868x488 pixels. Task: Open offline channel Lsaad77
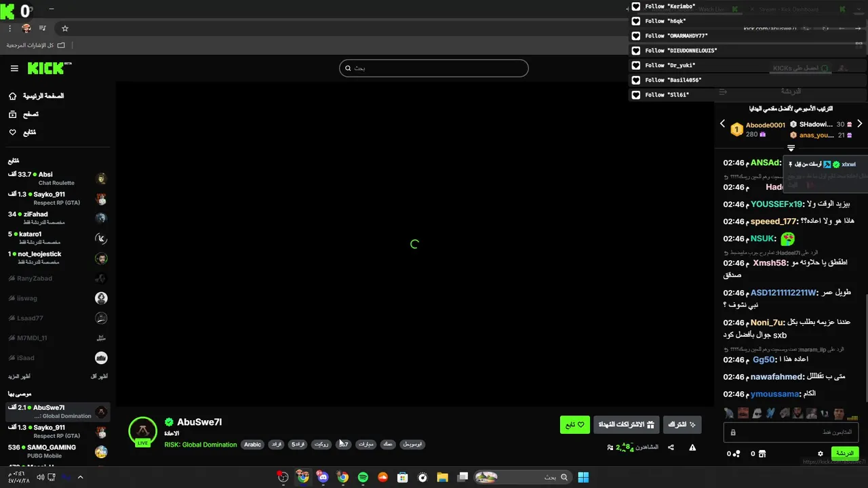coord(58,318)
